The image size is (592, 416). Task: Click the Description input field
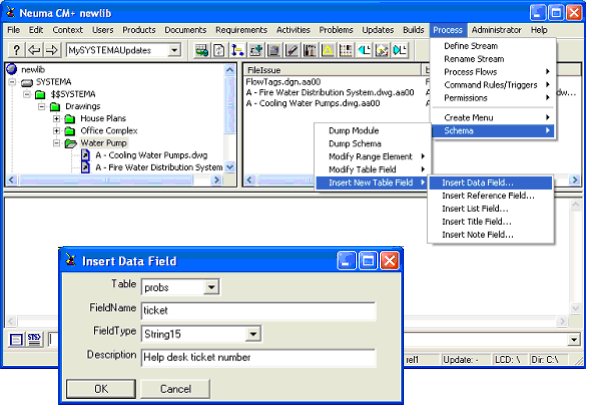click(x=259, y=357)
